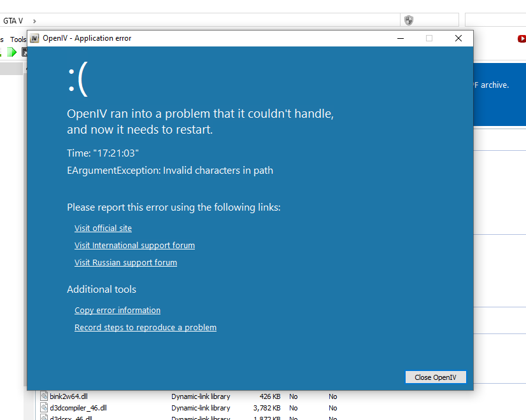Minimize the Application error dialog

coord(401,38)
